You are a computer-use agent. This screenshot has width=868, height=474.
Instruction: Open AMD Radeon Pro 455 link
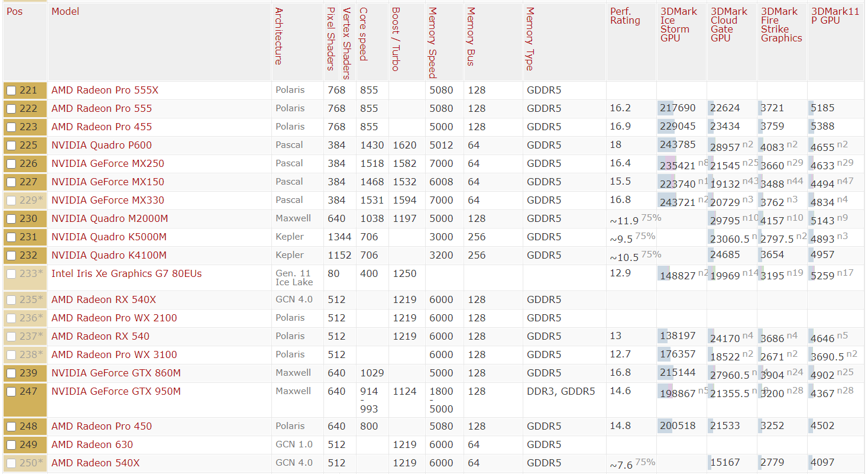(101, 127)
